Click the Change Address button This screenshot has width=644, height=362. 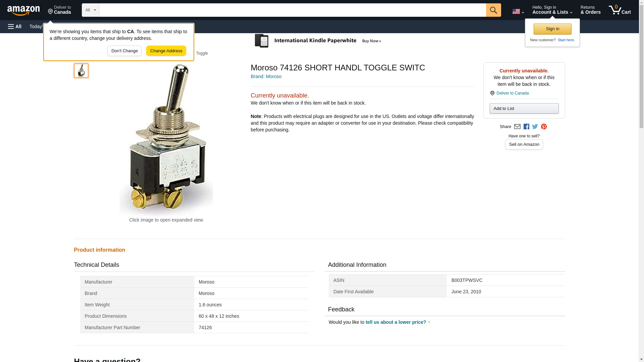click(166, 51)
